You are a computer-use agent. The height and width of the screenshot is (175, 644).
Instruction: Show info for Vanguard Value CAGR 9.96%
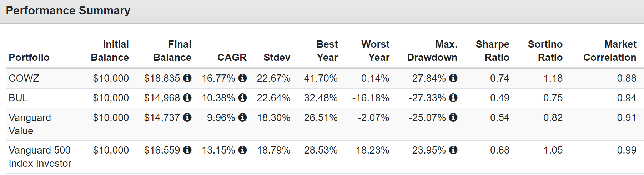[x=242, y=117]
